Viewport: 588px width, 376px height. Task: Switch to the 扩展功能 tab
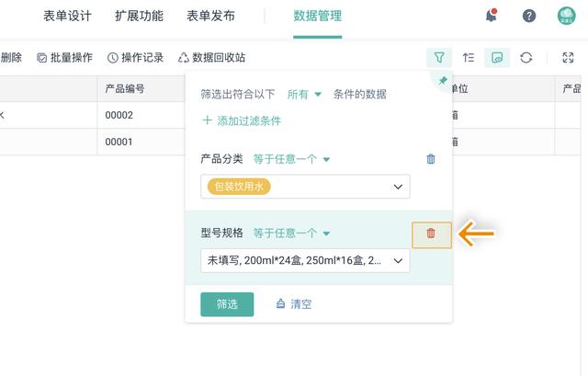click(x=139, y=16)
